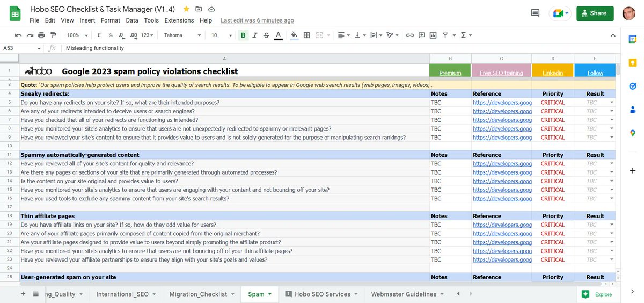
Task: Check the cloud document status icon
Action: tap(212, 9)
